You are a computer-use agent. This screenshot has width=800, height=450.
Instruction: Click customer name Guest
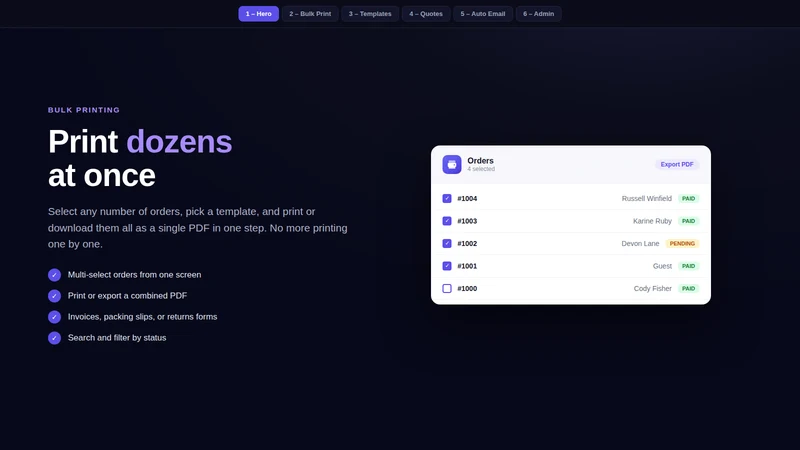pyautogui.click(x=662, y=266)
